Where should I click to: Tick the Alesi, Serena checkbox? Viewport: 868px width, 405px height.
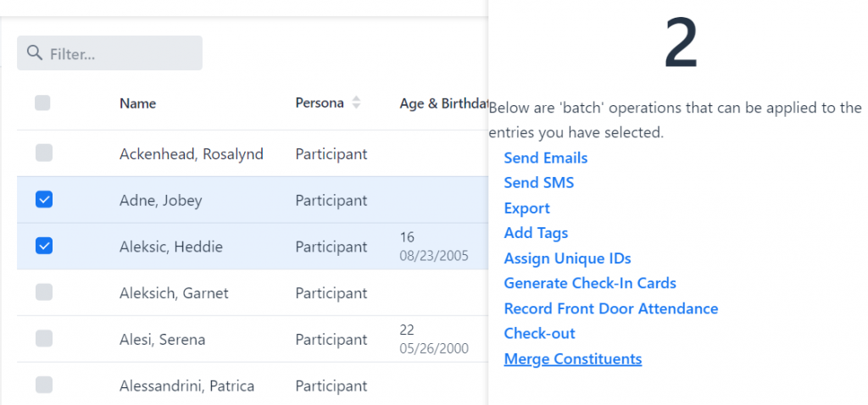tap(44, 339)
